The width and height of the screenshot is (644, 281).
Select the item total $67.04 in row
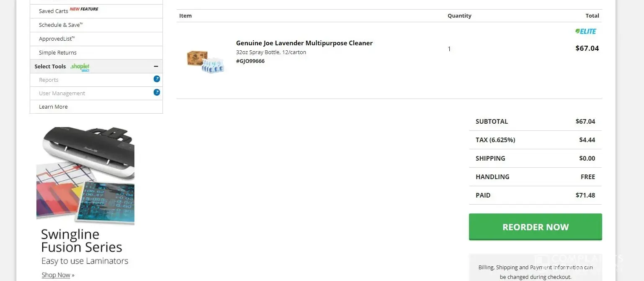pyautogui.click(x=587, y=48)
